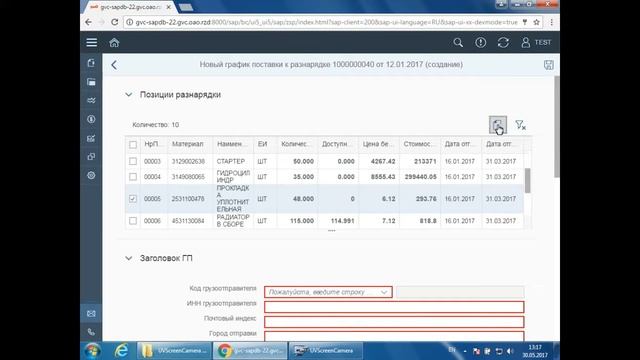Uncheck the row 00005 checkbox

[133, 199]
